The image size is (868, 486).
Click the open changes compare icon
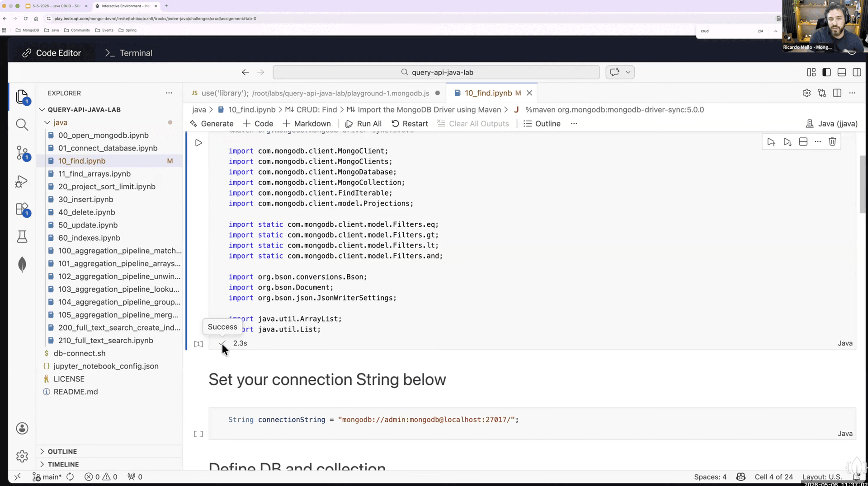tap(822, 93)
